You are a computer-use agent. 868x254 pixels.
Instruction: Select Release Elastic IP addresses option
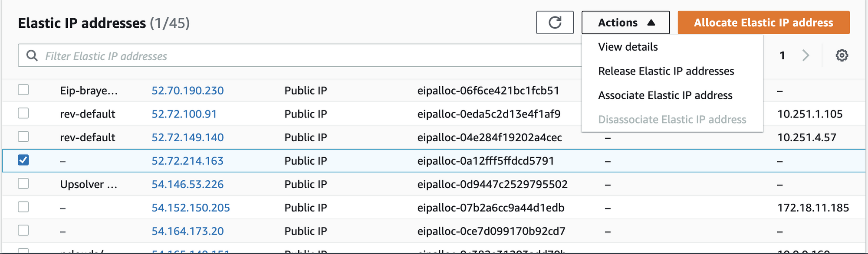click(666, 71)
